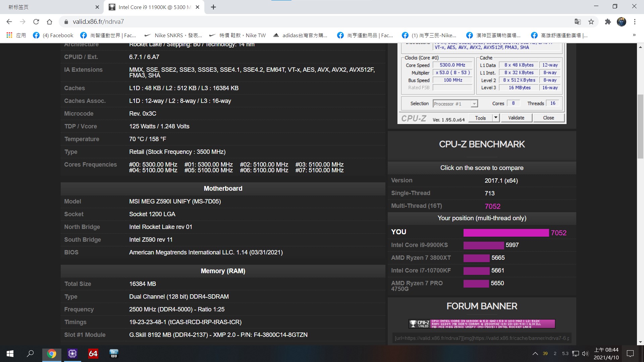Expand the Tools dropdown arrow in CPU-Z

[x=496, y=118]
